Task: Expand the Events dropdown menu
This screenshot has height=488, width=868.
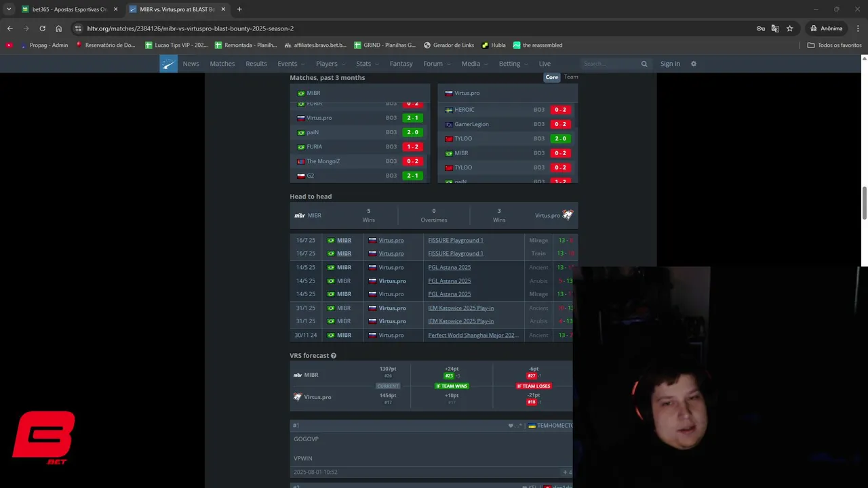Action: pos(292,64)
